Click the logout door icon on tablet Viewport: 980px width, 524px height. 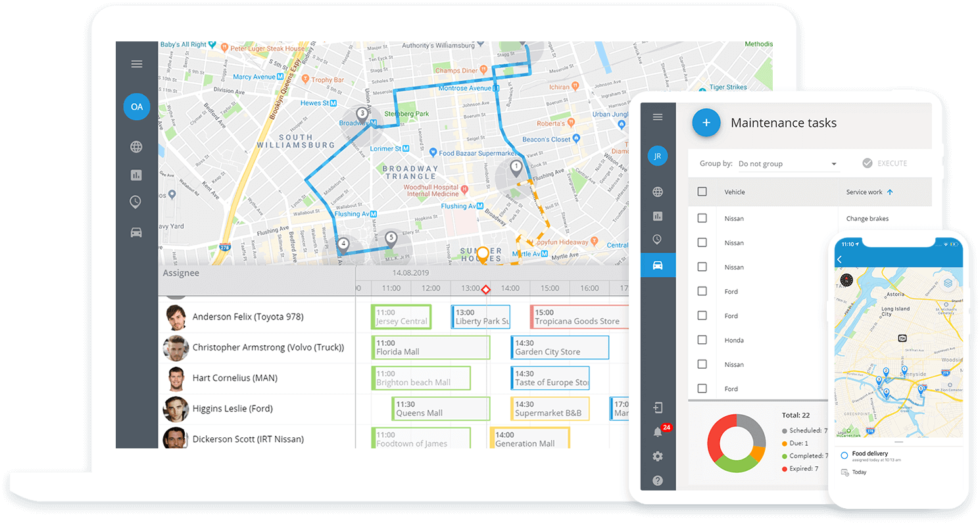click(658, 408)
